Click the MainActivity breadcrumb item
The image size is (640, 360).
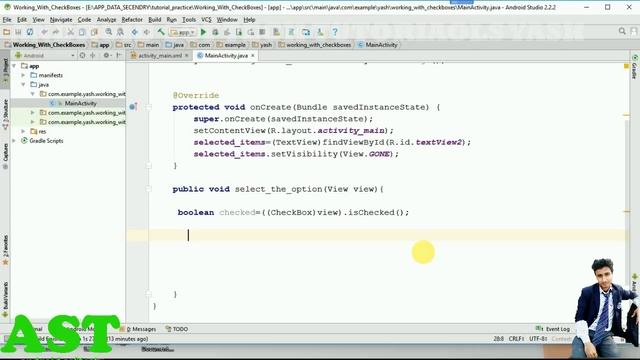click(x=378, y=45)
